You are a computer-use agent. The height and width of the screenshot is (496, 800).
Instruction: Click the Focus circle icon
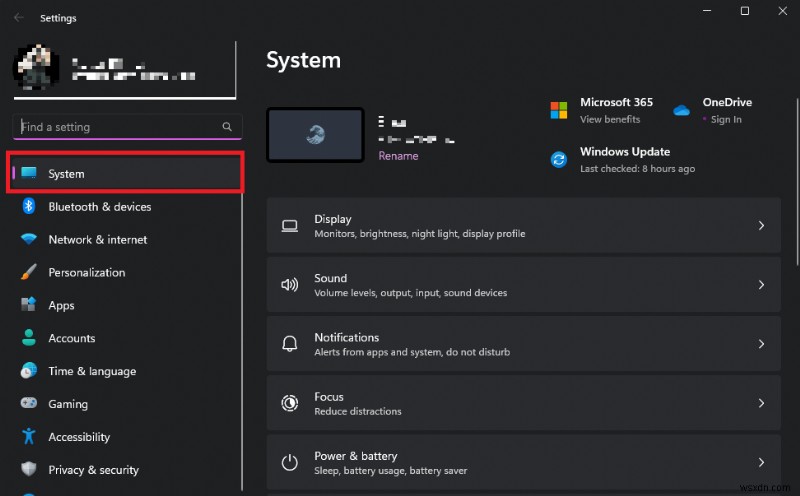(x=290, y=403)
